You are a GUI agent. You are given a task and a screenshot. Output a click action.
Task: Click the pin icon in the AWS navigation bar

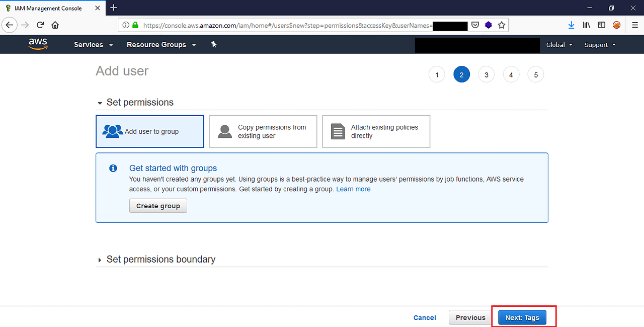pos(213,44)
